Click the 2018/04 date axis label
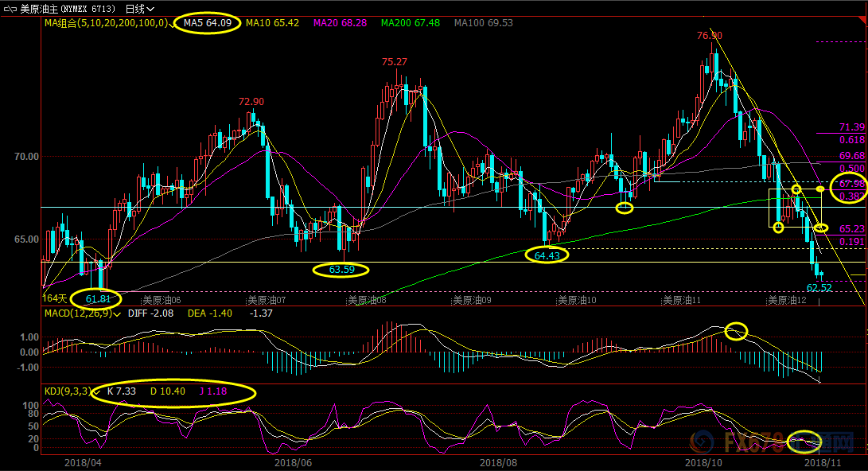The image size is (868, 471). point(83,463)
